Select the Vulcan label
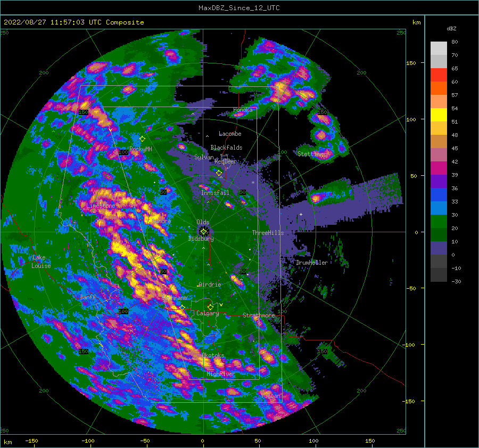 click(271, 395)
